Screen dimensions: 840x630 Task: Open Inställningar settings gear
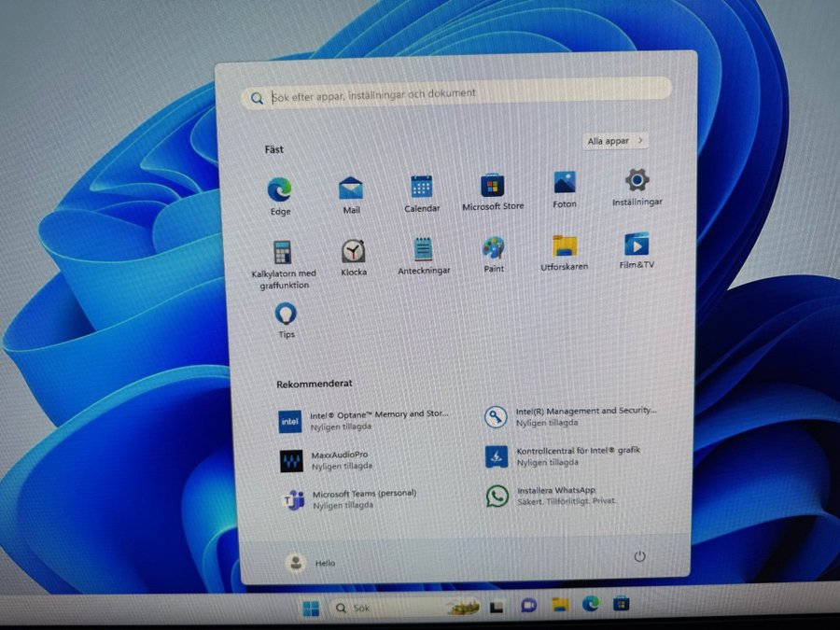(637, 181)
